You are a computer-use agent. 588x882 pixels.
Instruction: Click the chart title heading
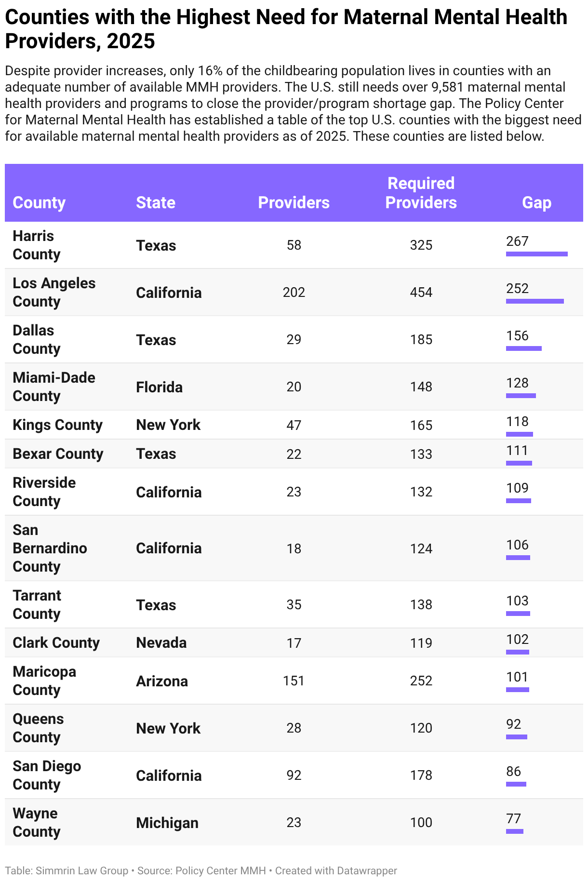pos(286,29)
